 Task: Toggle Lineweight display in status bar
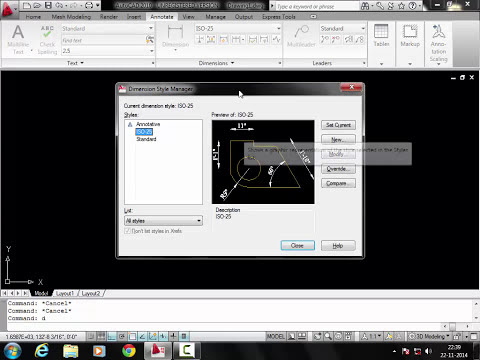pos(173,336)
